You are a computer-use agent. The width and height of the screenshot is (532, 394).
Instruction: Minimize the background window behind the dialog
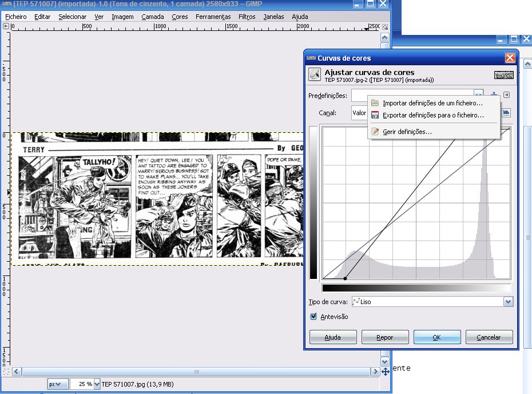[x=502, y=39]
